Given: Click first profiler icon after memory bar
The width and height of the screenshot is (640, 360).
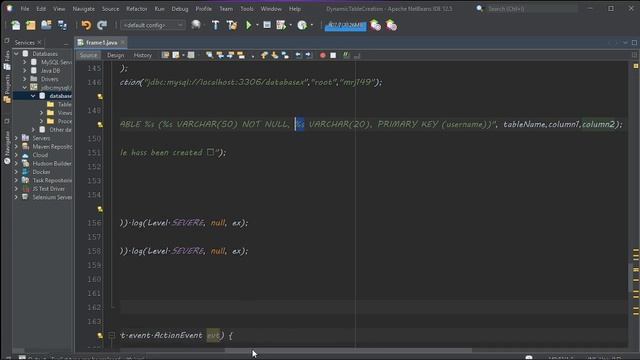Looking at the screenshot, I should click(376, 25).
